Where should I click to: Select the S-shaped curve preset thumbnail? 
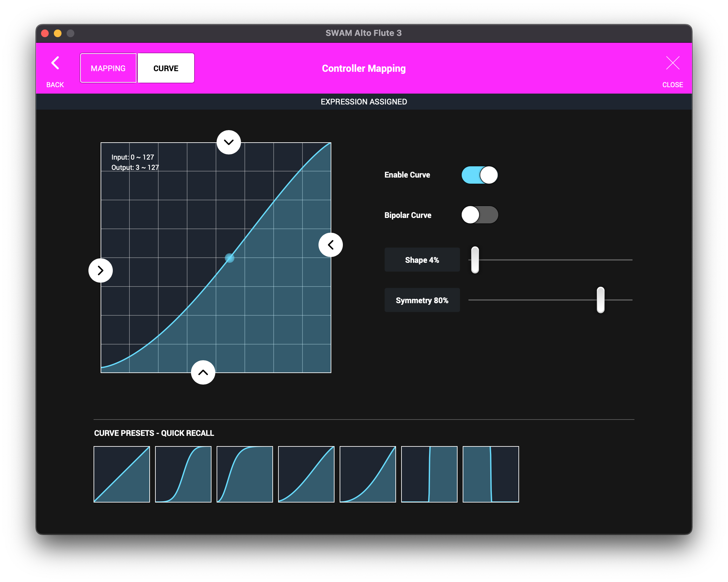point(183,474)
